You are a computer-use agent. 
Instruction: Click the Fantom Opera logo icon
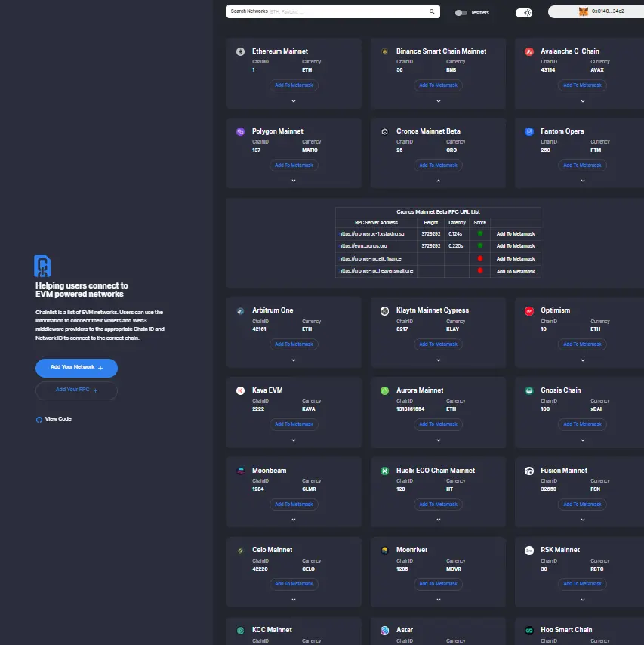pos(529,131)
